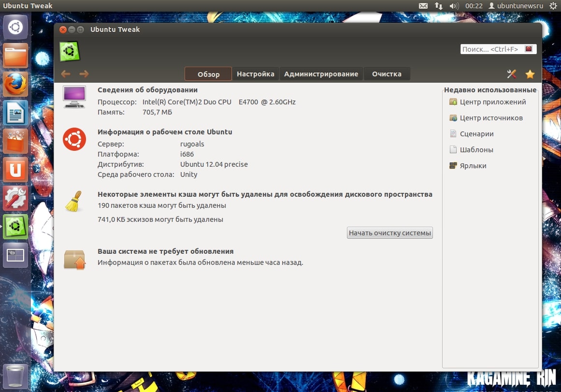Go back with the left arrow
The width and height of the screenshot is (561, 392).
[65, 74]
